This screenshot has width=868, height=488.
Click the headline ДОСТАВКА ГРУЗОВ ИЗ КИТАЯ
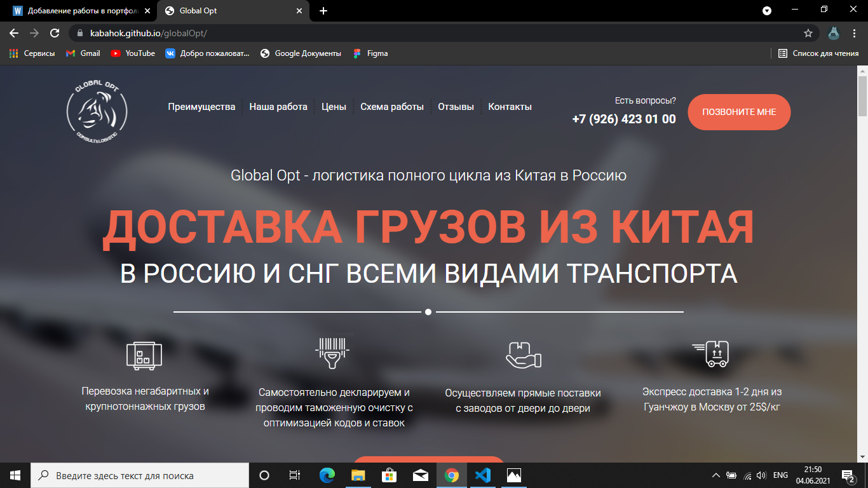point(428,227)
